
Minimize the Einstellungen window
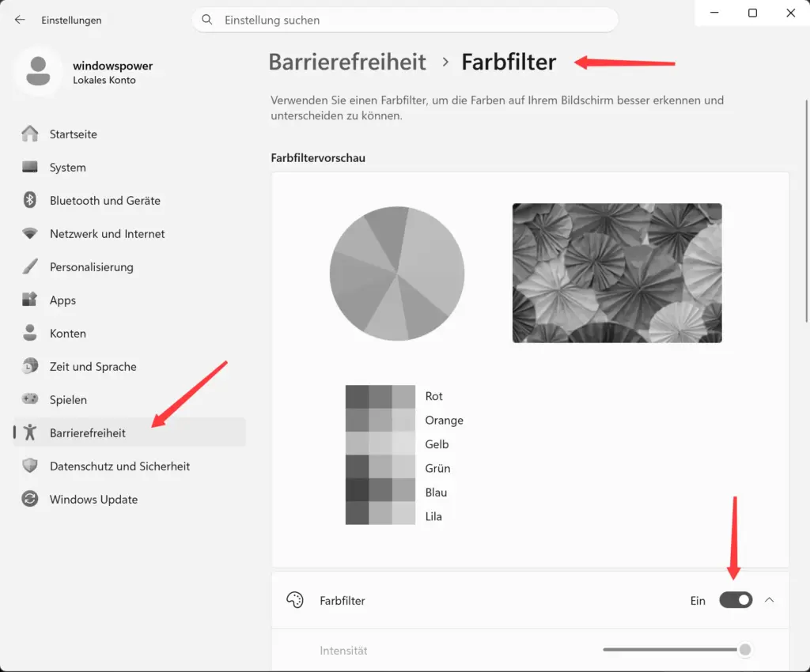pos(714,13)
